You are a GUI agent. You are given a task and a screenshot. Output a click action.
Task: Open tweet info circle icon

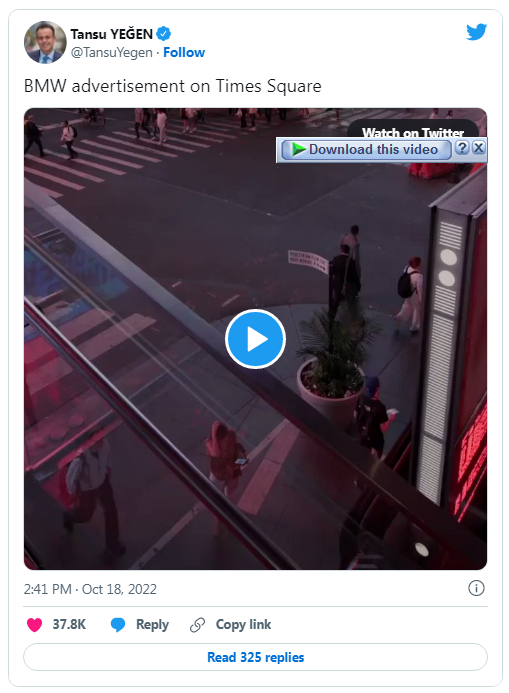click(x=476, y=588)
